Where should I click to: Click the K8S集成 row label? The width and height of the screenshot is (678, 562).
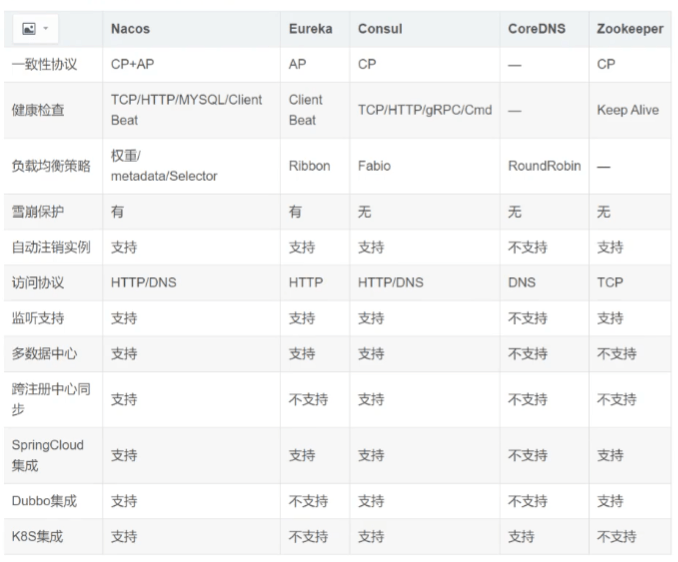[37, 536]
